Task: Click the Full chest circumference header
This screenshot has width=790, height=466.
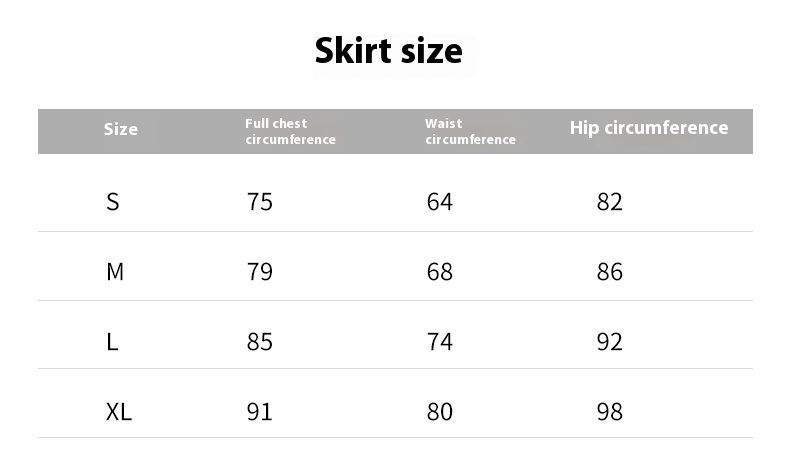Action: point(290,131)
